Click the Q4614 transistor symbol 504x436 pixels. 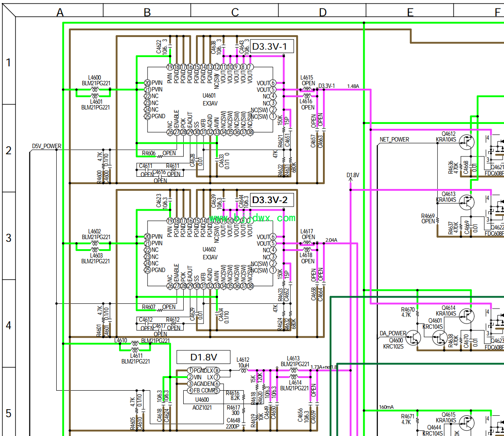point(467,316)
